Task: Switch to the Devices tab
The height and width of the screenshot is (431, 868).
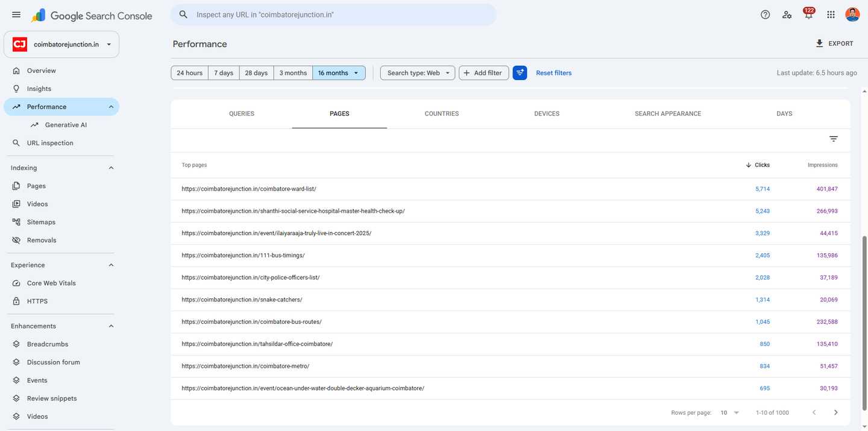Action: point(547,113)
